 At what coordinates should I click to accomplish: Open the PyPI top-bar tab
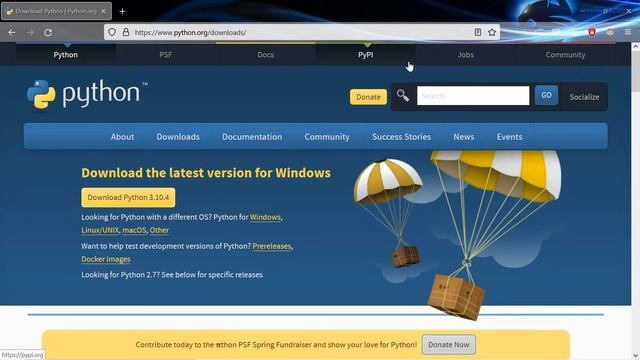pos(366,55)
